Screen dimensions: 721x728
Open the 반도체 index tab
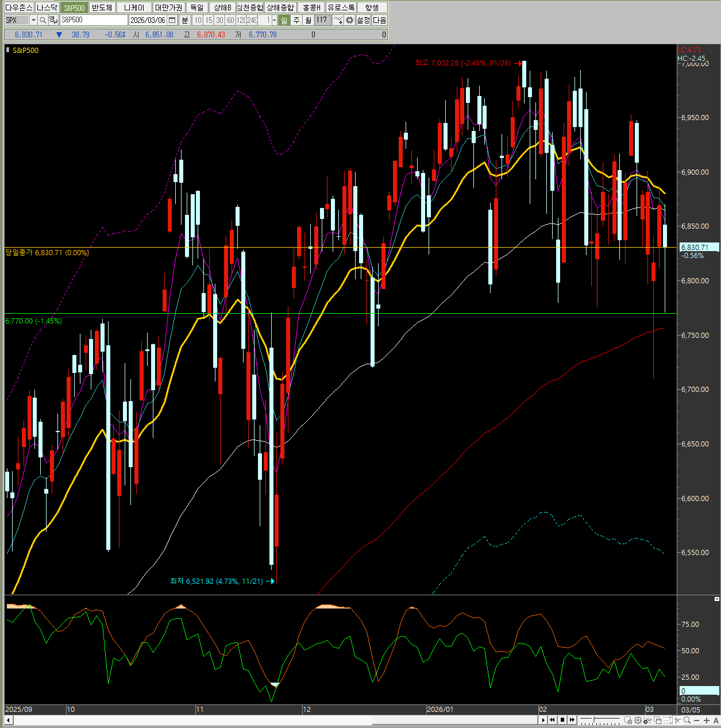tap(102, 7)
